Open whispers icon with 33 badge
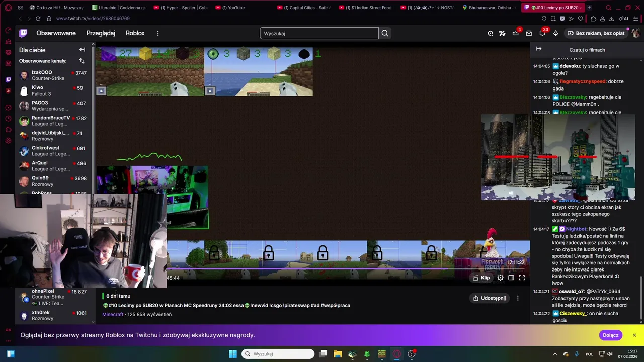 (542, 33)
